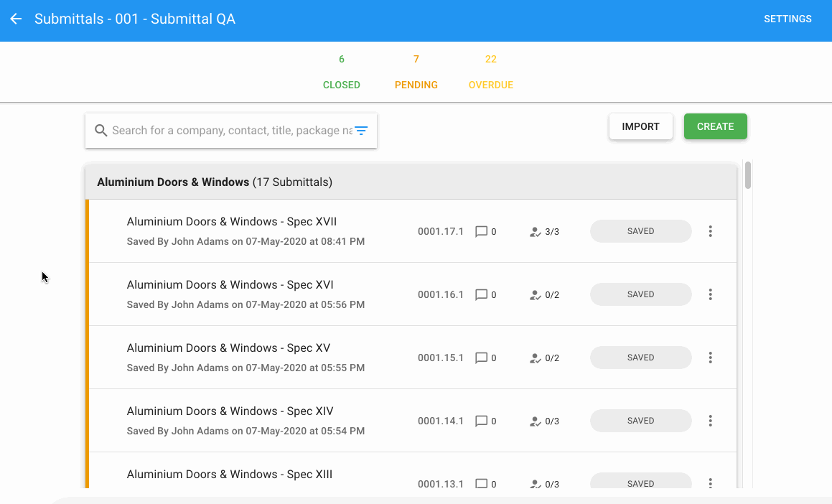Open submittal Aluminium Doors & Windows - Spec XIII

(230, 475)
